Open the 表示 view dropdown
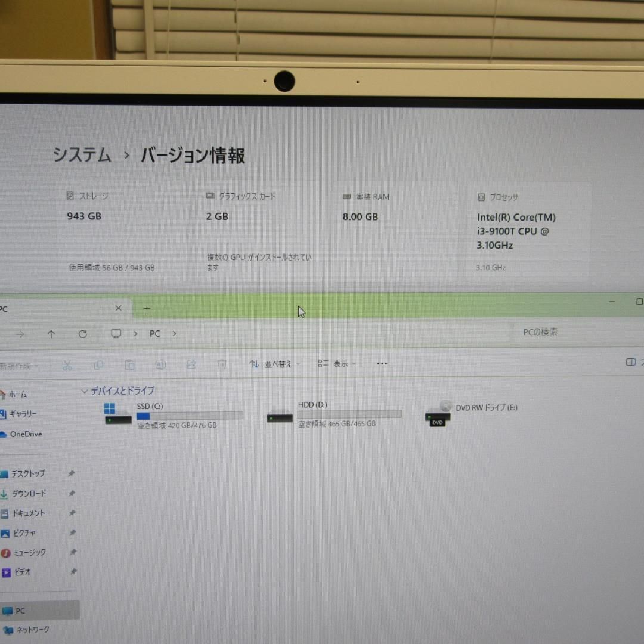Screen dimensions: 644x644 coord(337,363)
